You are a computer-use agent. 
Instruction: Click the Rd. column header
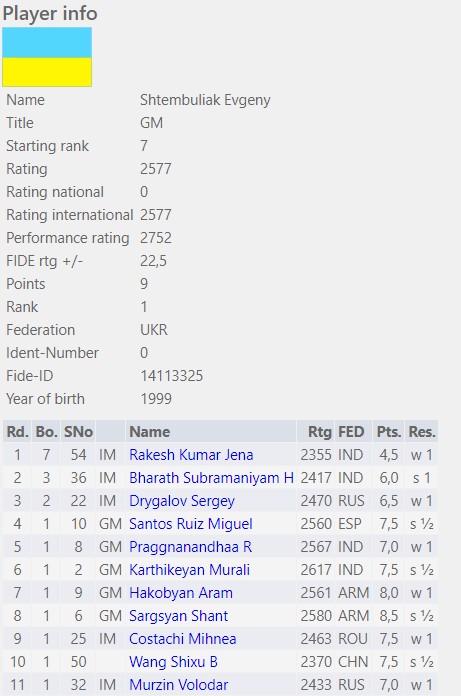pyautogui.click(x=17, y=431)
